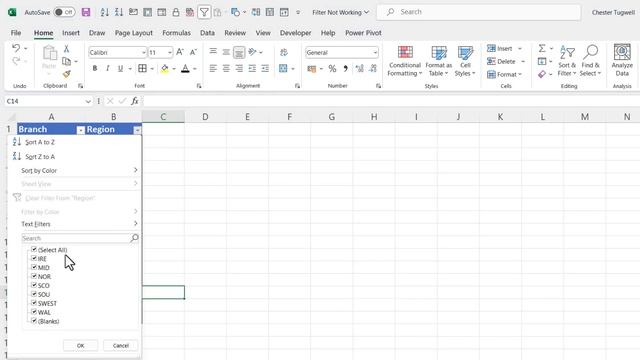The image size is (640, 360).
Task: Uncheck the SOU filter checkbox
Action: (x=34, y=294)
